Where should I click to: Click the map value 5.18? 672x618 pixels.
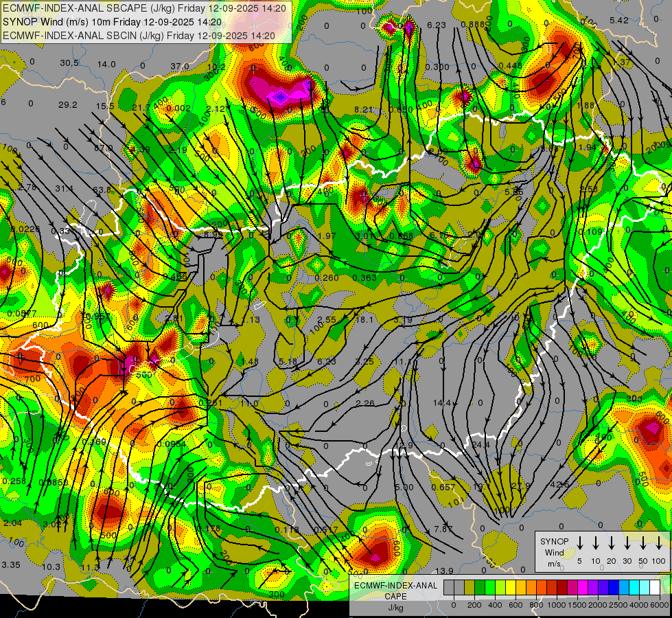click(x=288, y=362)
